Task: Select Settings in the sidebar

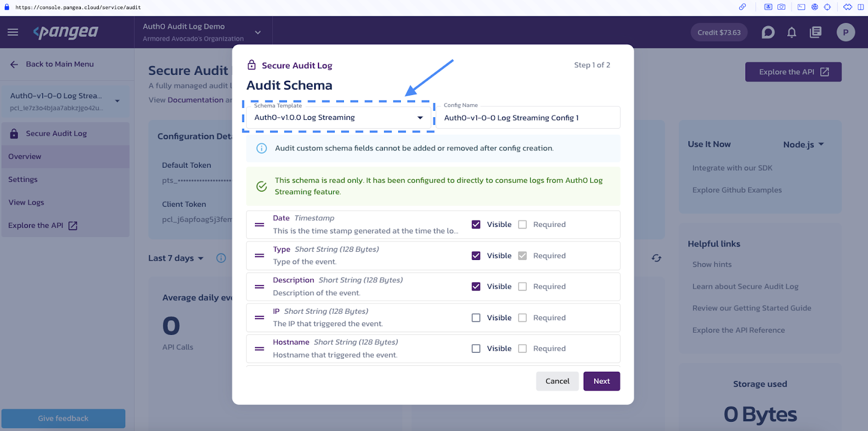Action: (65, 179)
